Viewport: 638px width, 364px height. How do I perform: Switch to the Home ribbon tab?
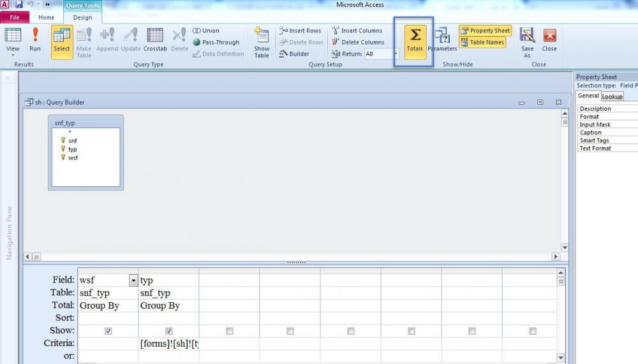(46, 17)
